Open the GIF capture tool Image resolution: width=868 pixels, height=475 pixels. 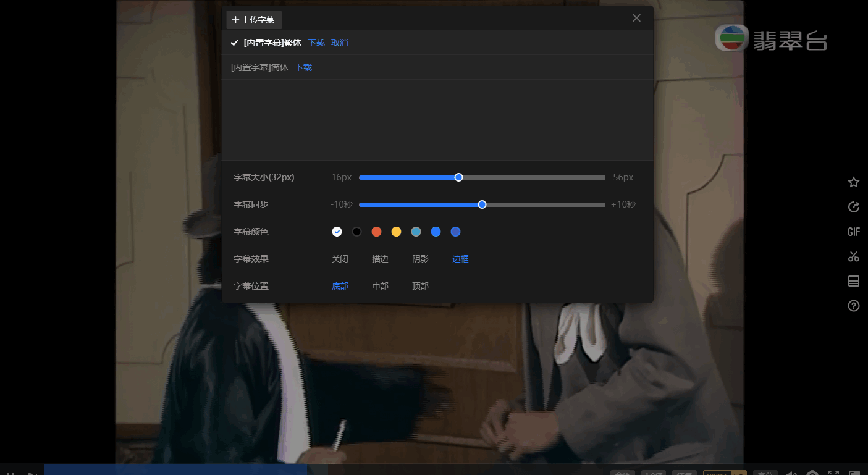pyautogui.click(x=853, y=232)
